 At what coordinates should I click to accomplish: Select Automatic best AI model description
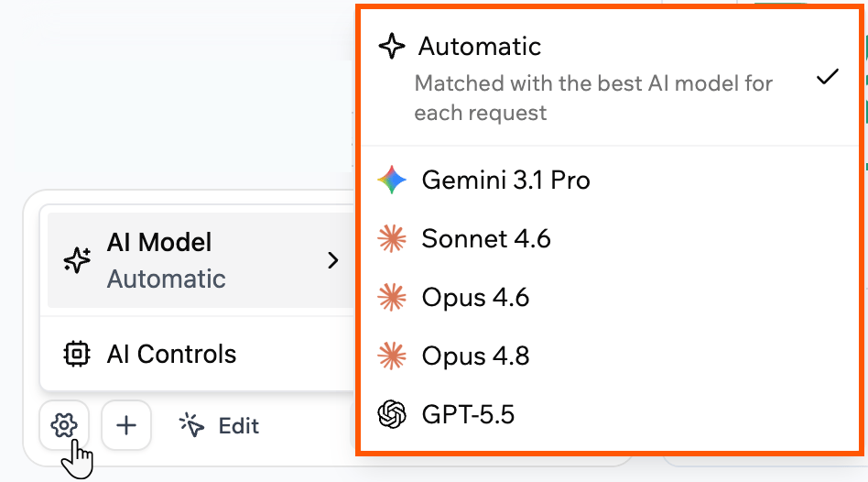point(593,98)
